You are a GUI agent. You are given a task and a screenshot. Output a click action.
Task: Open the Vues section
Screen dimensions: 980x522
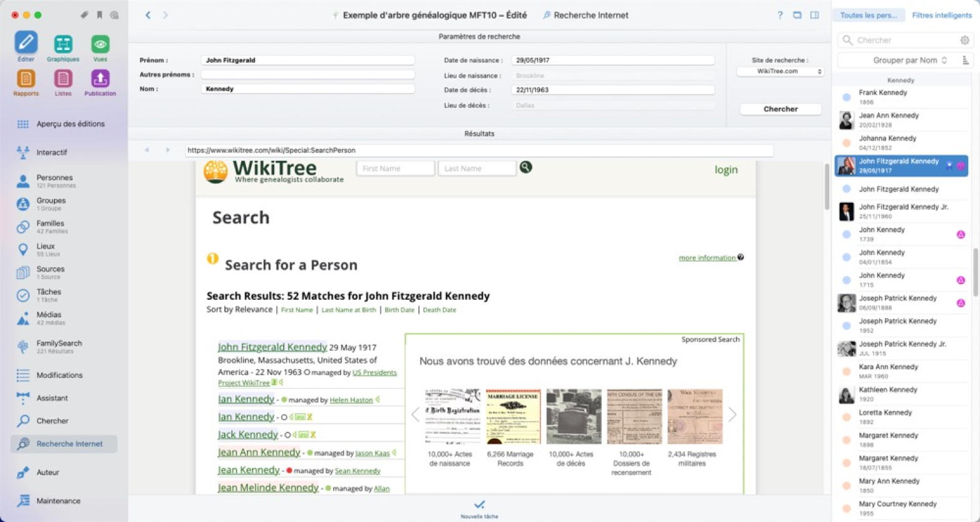coord(100,47)
